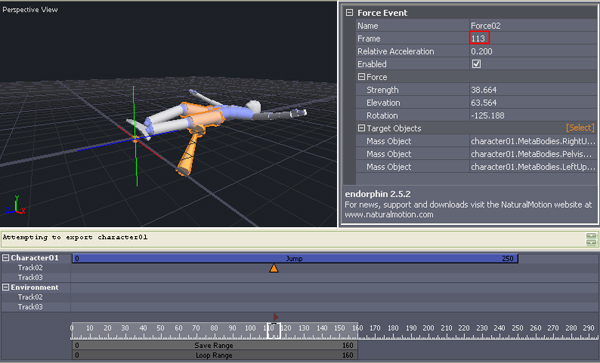Click the Environment group label
Screen dimensions: 600x363
34,287
